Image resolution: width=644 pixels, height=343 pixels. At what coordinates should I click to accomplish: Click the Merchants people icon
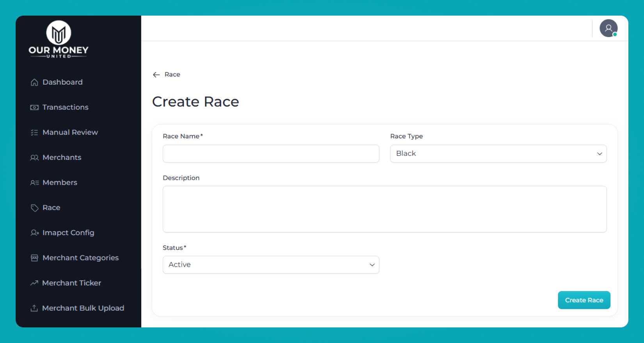coord(34,157)
